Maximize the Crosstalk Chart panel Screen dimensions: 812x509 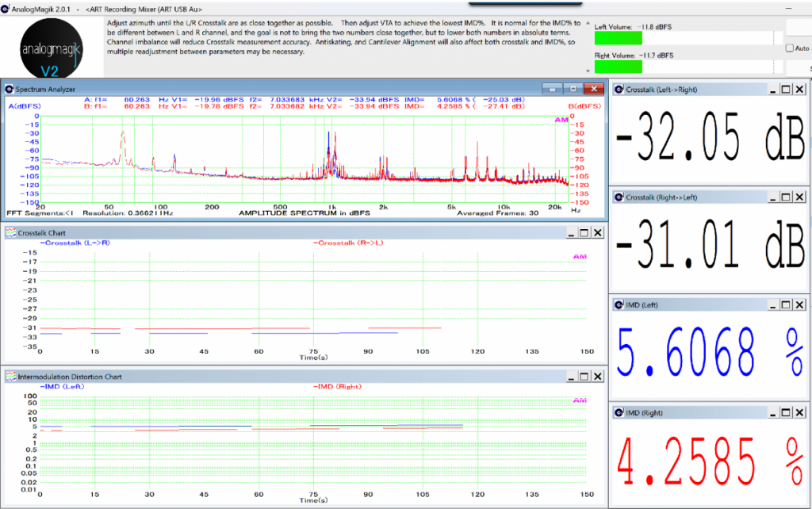584,233
